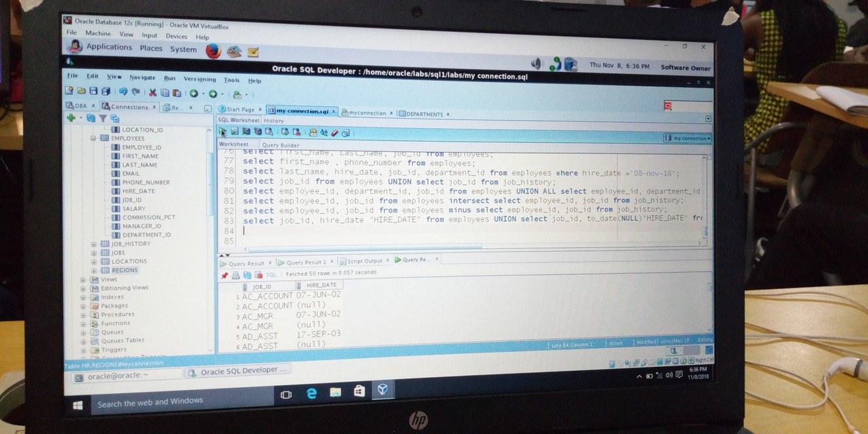Screen dimensions: 868x434
Task: Open the Script Output tab
Action: 365,260
